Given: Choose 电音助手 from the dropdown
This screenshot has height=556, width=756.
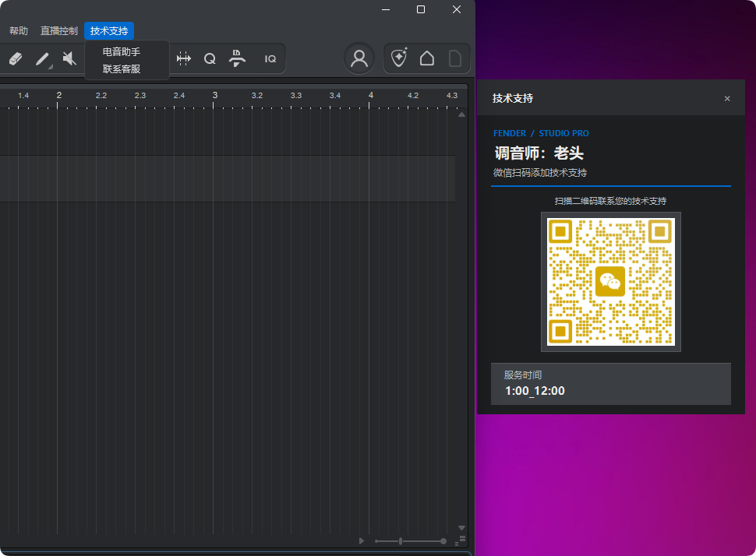Looking at the screenshot, I should (122, 51).
